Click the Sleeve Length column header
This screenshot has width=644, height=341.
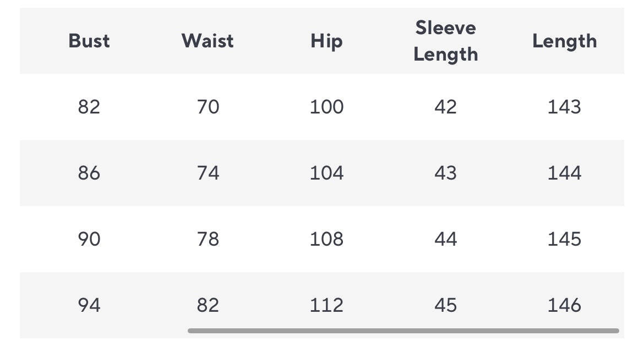(445, 41)
